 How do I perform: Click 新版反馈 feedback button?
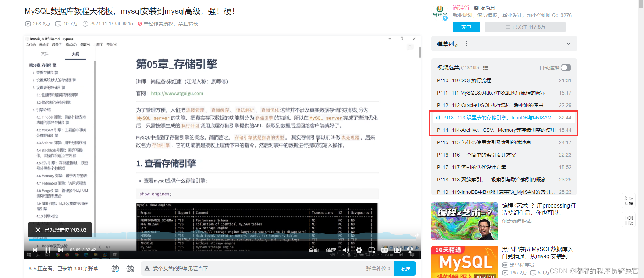click(629, 201)
